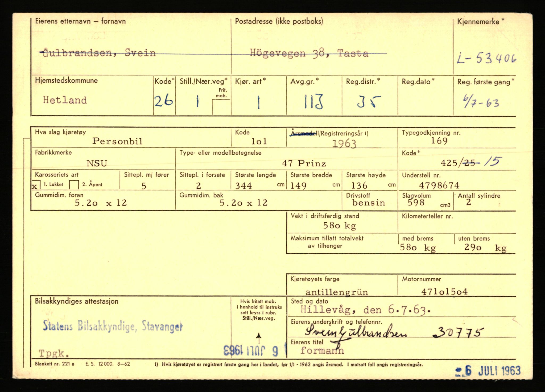Screen dimensions: 545x392
Task: Click the handwritten Kode value '26'
Action: coord(164,101)
